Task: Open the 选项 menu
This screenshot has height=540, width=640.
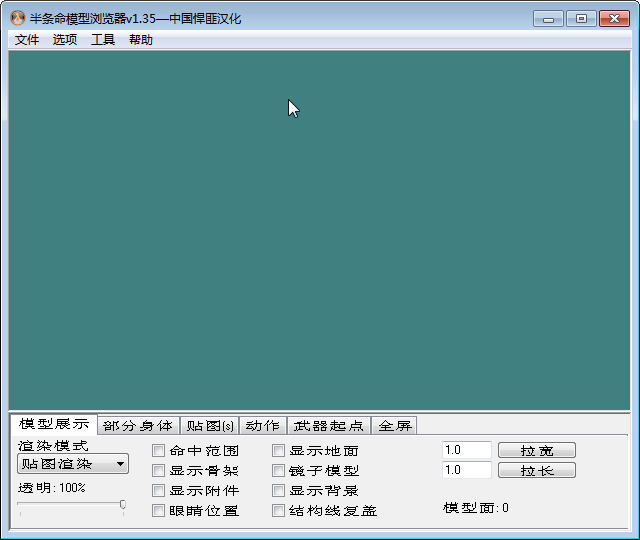Action: (x=64, y=40)
